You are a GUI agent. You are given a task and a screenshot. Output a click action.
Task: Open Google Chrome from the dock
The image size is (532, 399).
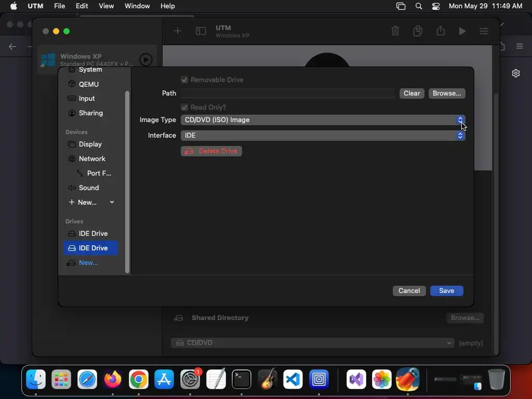[x=138, y=379]
